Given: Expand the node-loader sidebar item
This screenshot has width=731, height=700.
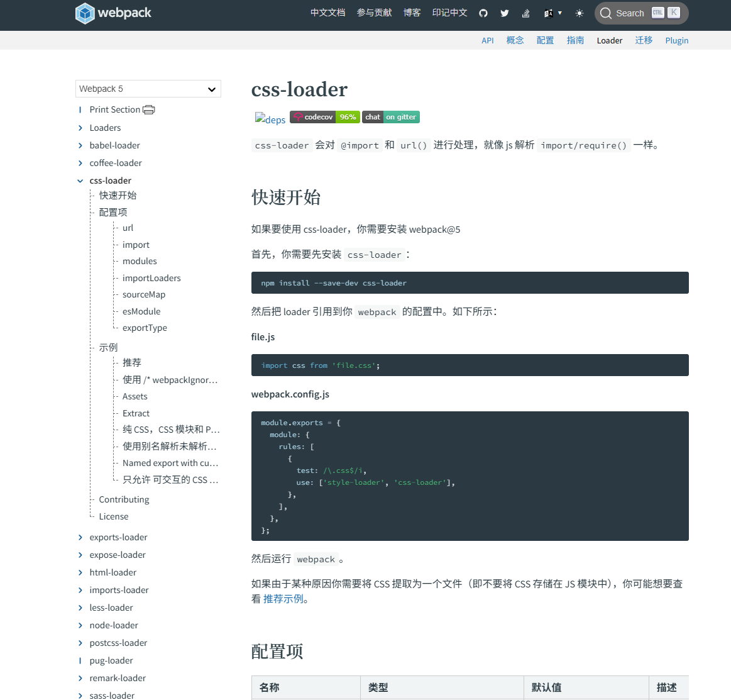Looking at the screenshot, I should tap(80, 625).
